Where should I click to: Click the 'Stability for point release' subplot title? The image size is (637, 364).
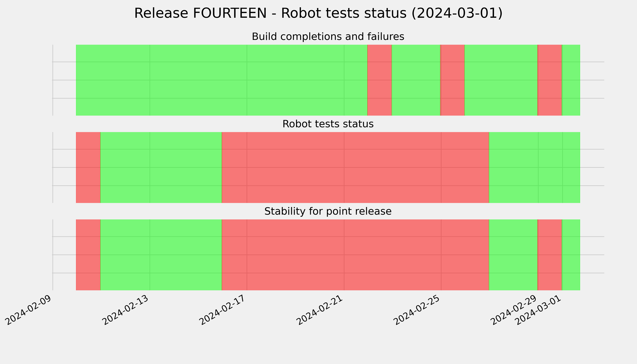point(328,212)
